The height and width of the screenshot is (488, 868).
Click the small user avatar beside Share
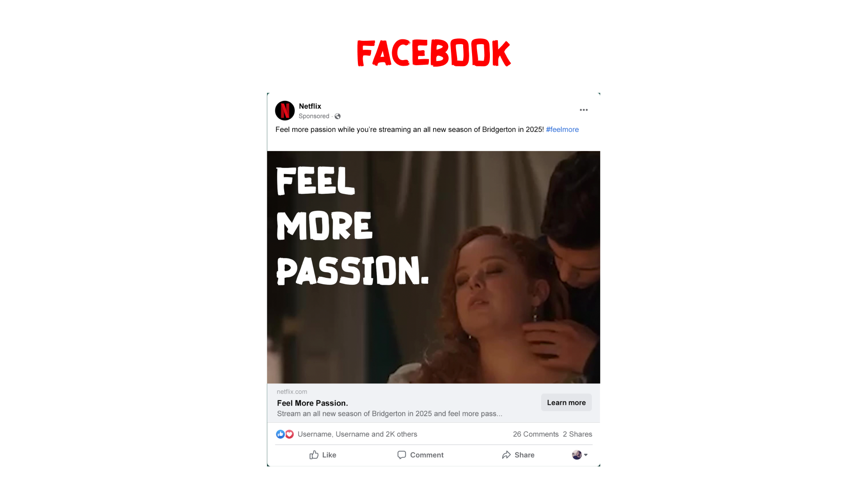pos(577,455)
